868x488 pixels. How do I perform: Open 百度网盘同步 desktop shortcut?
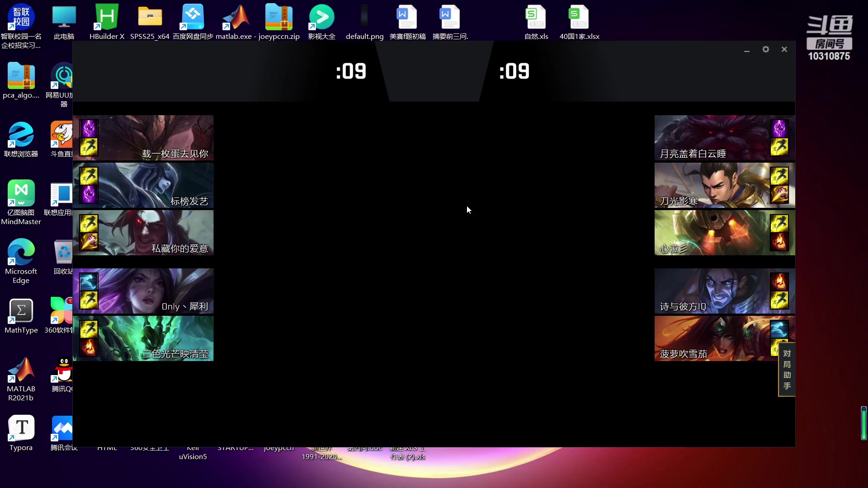[x=193, y=22]
